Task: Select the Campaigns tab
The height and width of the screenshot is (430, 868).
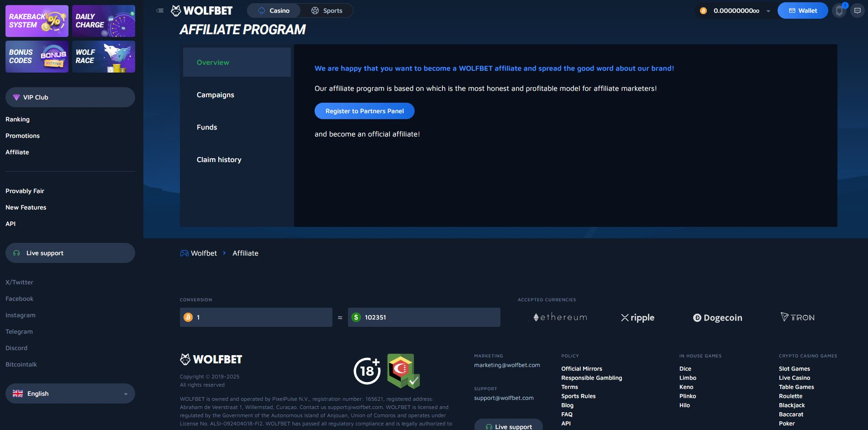Action: 216,95
